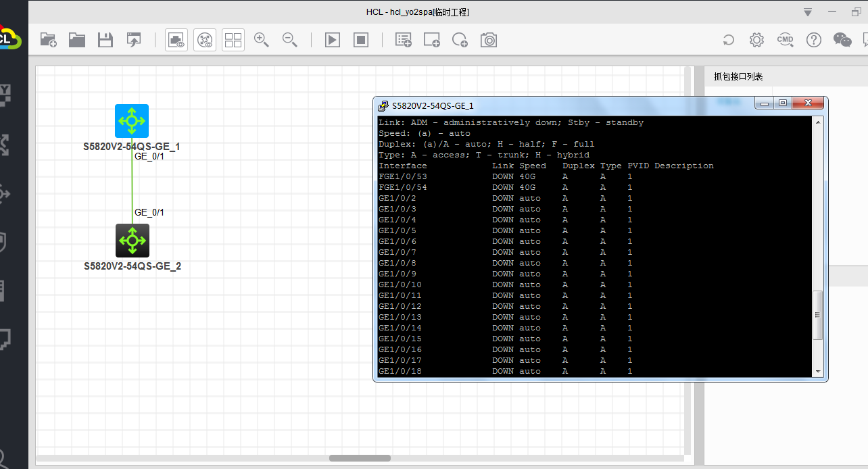This screenshot has height=469, width=868.
Task: Stop all devices with stop button
Action: 361,40
